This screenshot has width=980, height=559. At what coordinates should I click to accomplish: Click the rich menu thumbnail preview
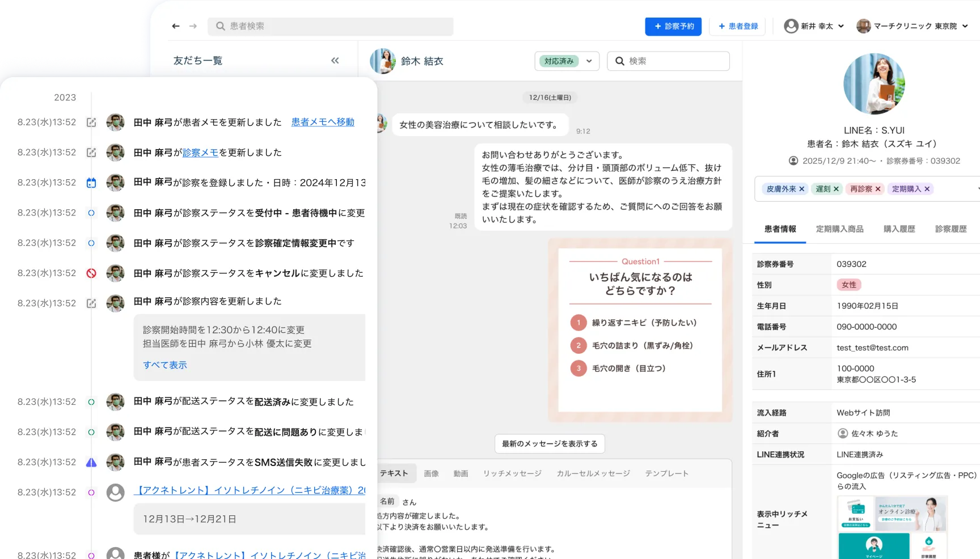892,527
